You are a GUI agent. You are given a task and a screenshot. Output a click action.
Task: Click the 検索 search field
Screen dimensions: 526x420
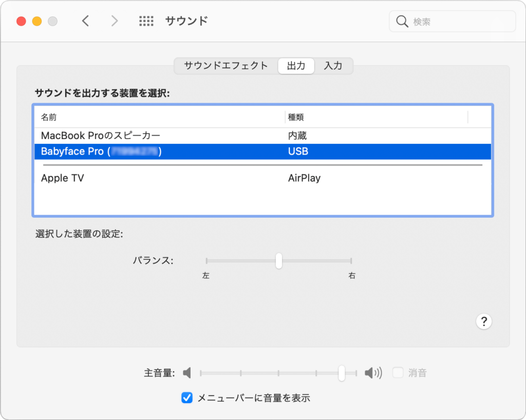tap(457, 22)
